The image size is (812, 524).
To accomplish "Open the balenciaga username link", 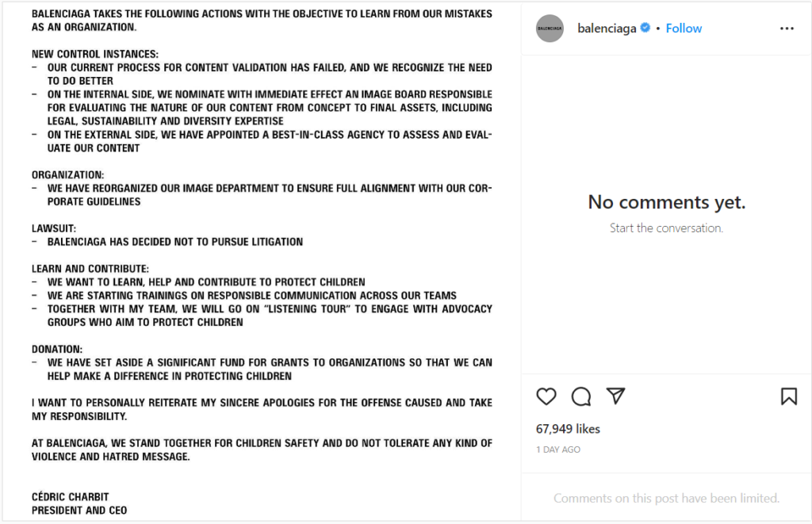I will [607, 29].
